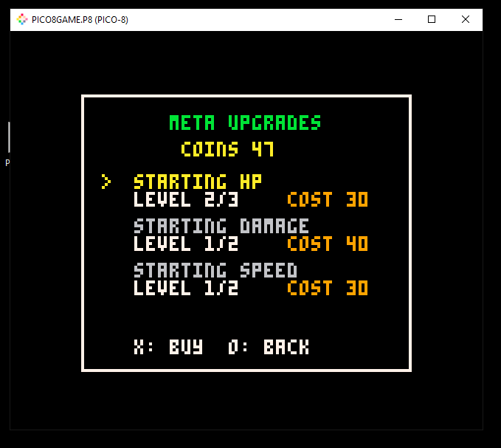Click the O: BACK prompt

point(269,347)
